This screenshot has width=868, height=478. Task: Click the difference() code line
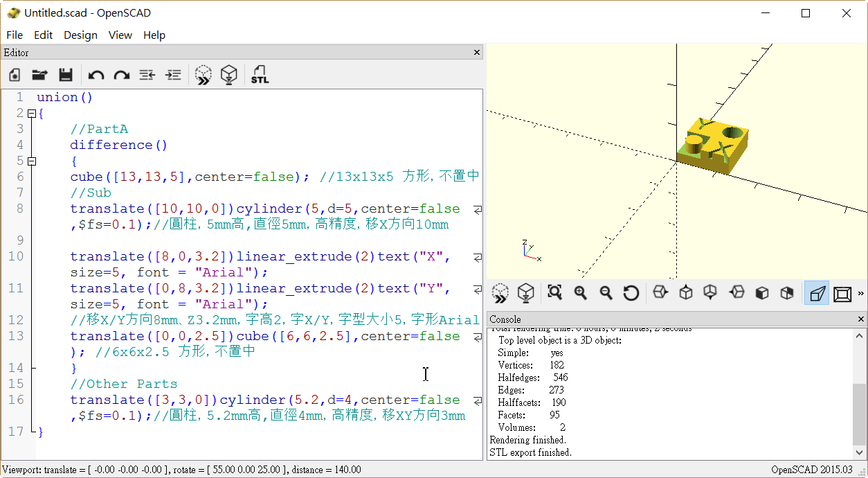(119, 145)
